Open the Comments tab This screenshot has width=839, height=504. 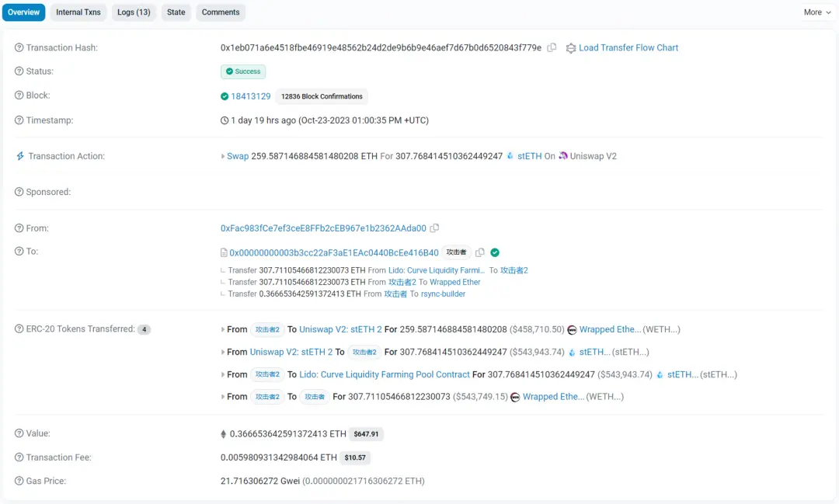pos(221,12)
